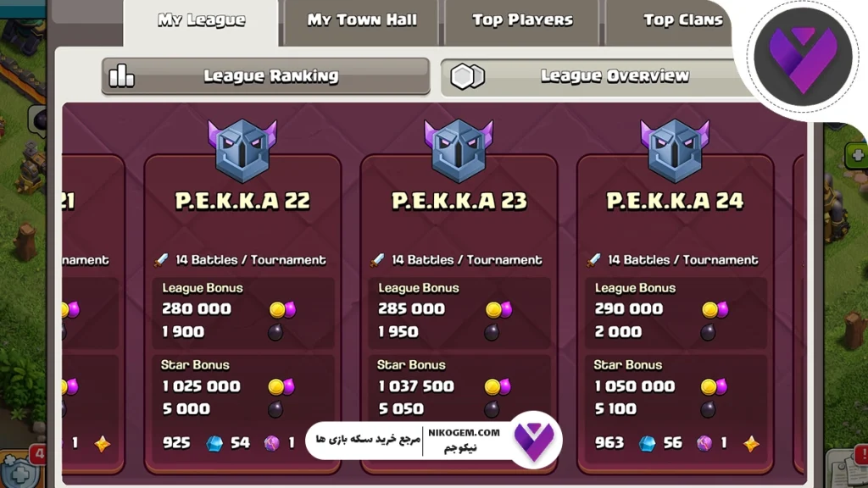
Task: Click the P.E.K.K.A 23 league badge
Action: [x=459, y=149]
